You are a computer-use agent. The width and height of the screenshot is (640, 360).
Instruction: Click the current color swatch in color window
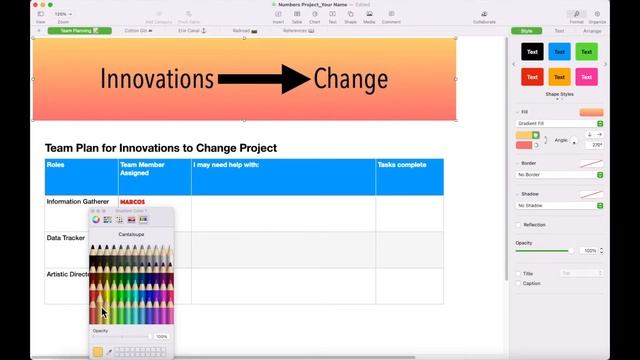tap(98, 352)
